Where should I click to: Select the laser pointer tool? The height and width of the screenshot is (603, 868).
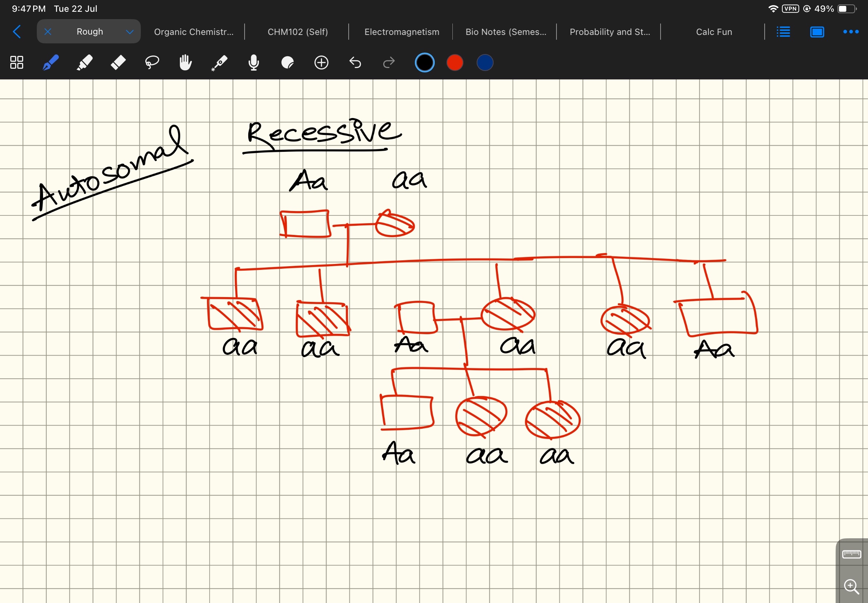tap(220, 63)
